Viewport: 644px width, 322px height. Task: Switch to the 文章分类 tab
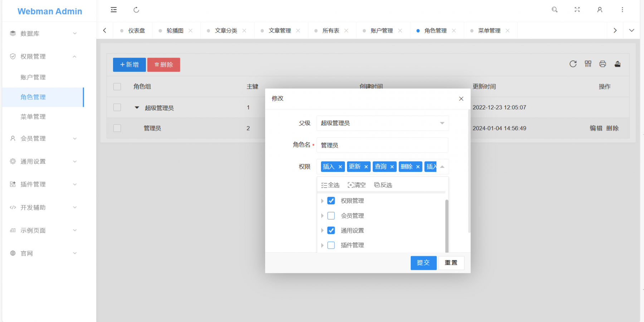point(226,31)
